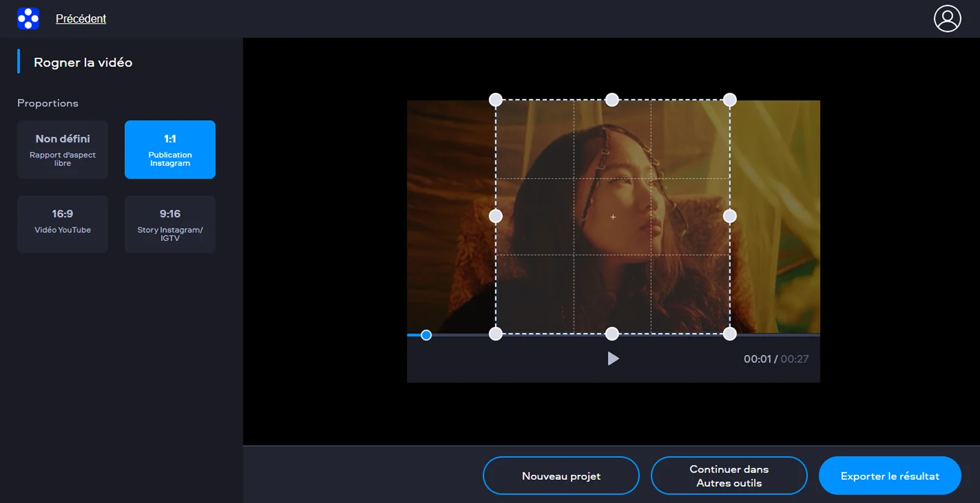Choose the 9:16 Story Instagram/IGTV proportion
The width and height of the screenshot is (980, 503).
click(170, 224)
